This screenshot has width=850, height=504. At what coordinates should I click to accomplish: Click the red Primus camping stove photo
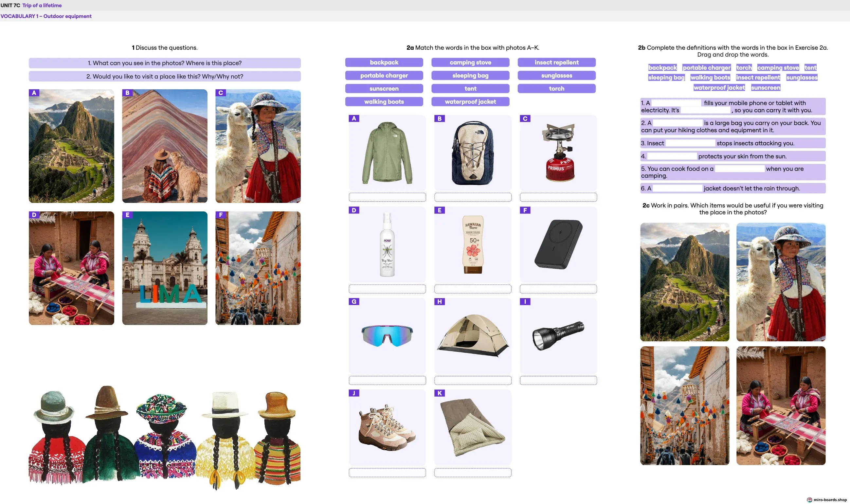558,153
